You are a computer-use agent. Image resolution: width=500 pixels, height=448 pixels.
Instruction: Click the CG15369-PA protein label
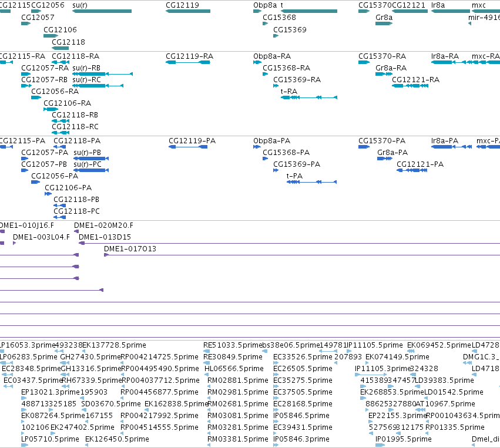tap(297, 164)
